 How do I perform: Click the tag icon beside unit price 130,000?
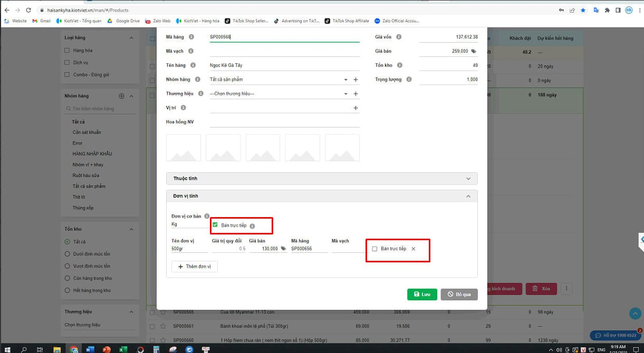point(283,249)
